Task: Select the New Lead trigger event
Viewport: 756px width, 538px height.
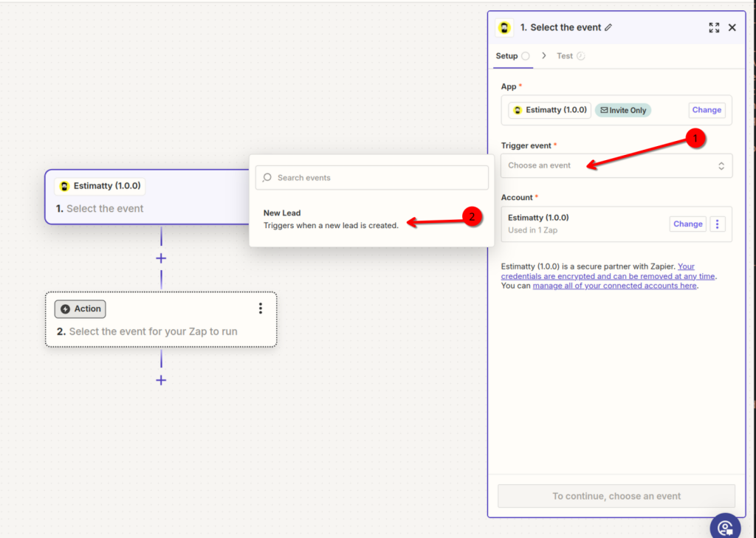Action: [372, 219]
